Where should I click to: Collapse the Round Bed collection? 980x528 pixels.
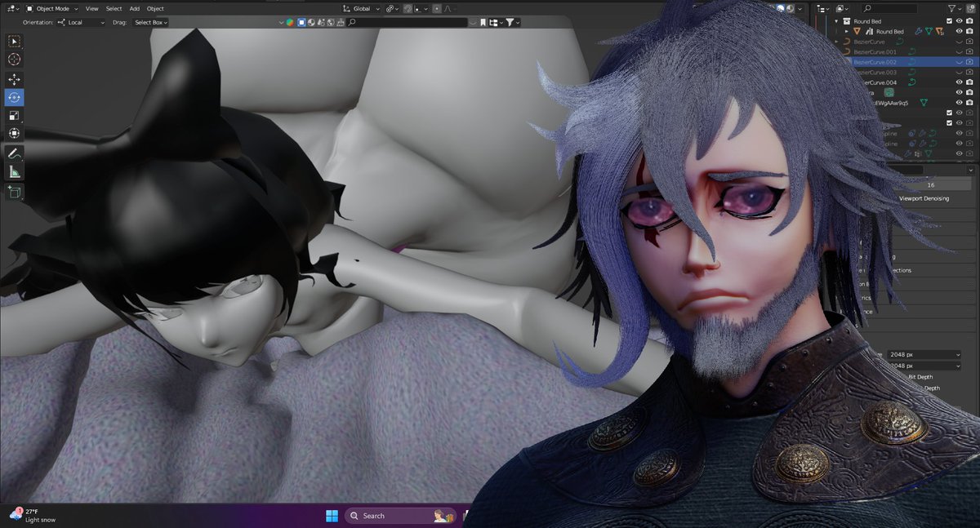tap(837, 21)
